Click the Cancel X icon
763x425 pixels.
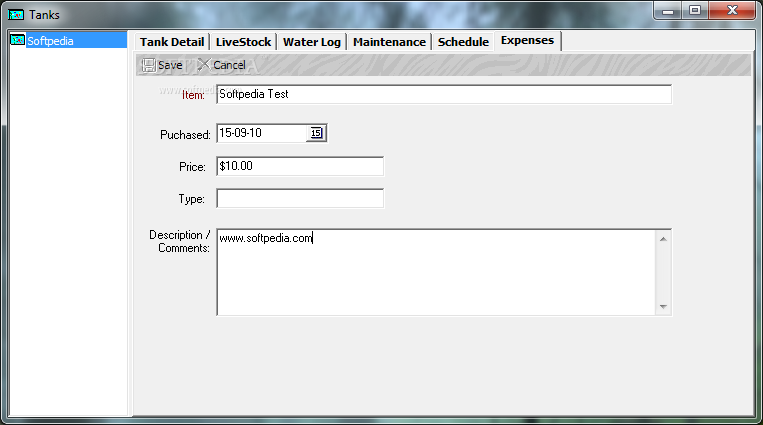point(204,64)
